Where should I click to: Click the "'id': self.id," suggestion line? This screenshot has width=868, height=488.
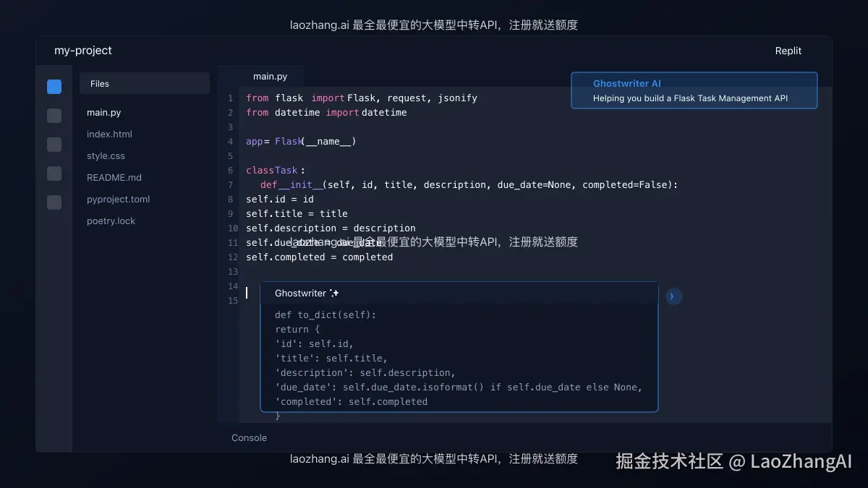[314, 343]
